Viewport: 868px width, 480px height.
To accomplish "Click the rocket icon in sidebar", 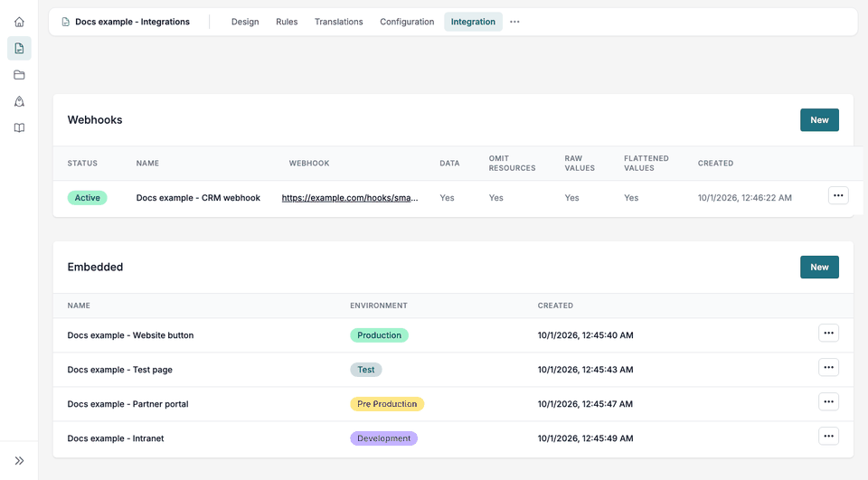I will pyautogui.click(x=19, y=101).
